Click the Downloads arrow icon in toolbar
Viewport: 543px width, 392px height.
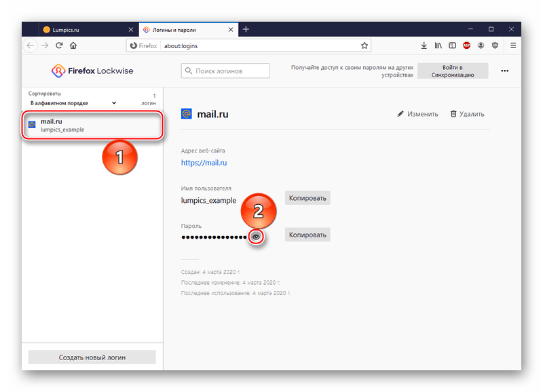[x=424, y=45]
